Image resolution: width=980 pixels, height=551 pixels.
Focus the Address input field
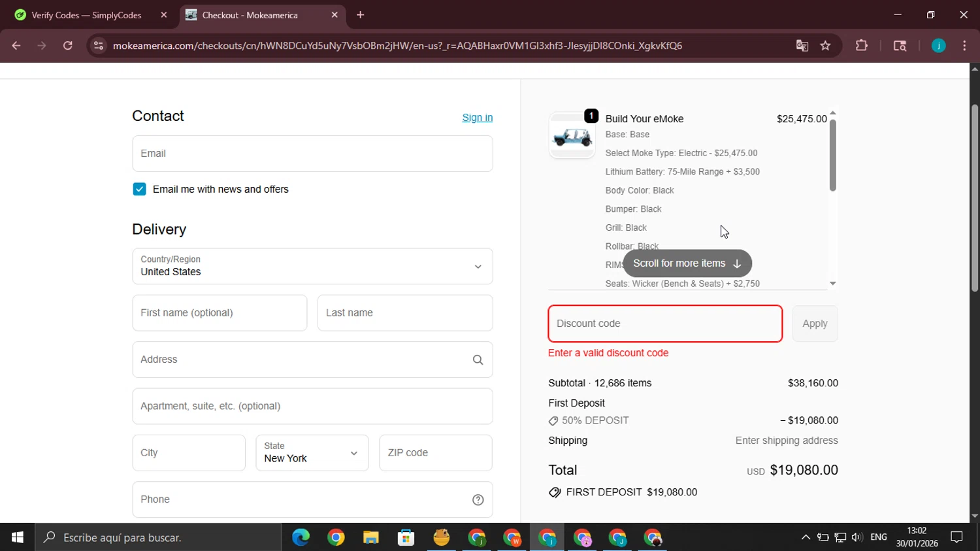(x=312, y=359)
